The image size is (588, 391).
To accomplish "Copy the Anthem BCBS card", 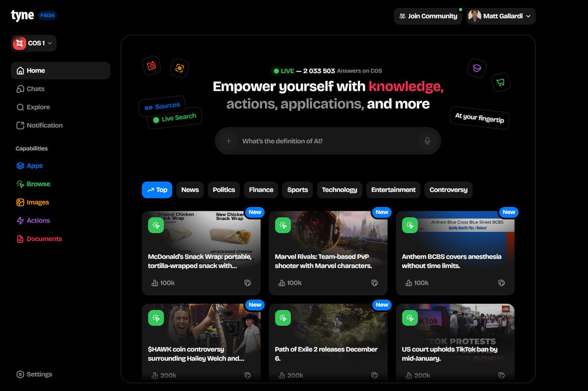I will 501,283.
